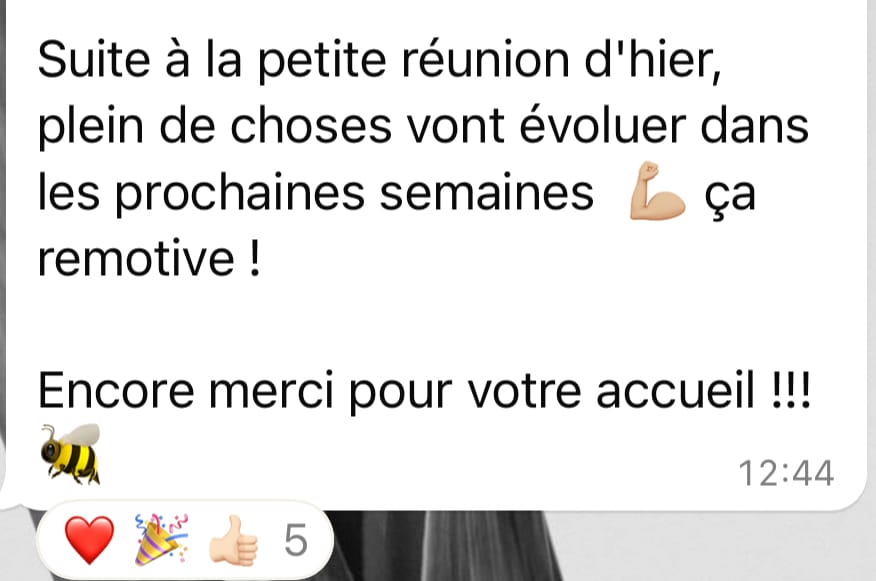876x581 pixels.
Task: Click the flexed biceps emoji
Action: tap(658, 191)
